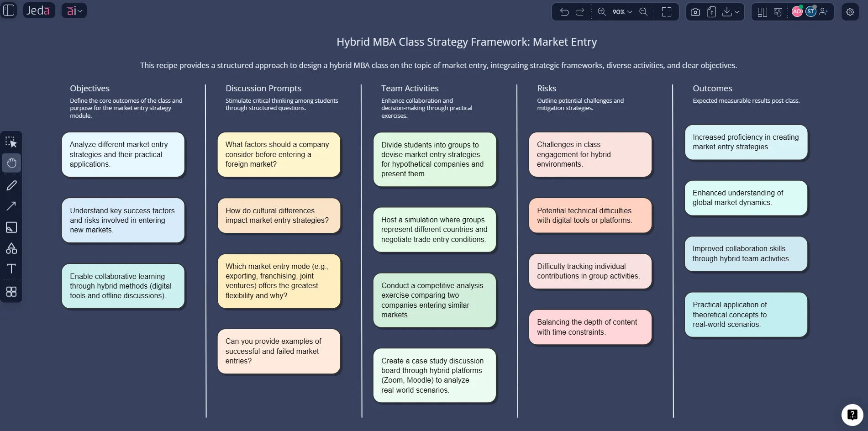The height and width of the screenshot is (431, 868).
Task: Select the marquee selection tool
Action: [11, 142]
